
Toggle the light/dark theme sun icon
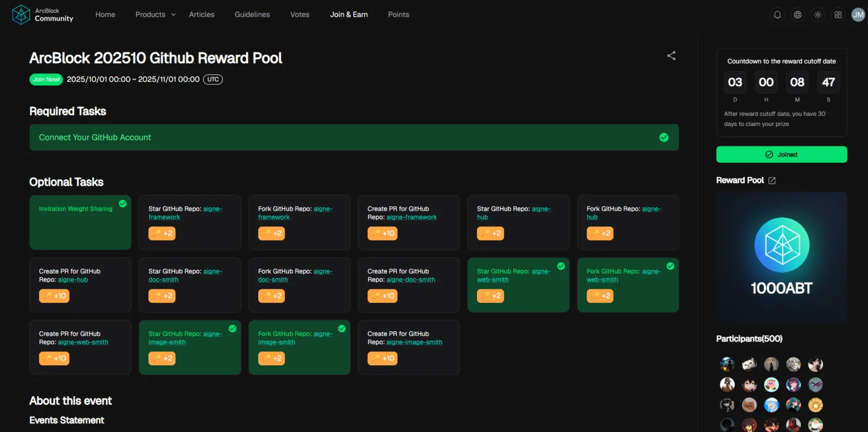[x=818, y=15]
